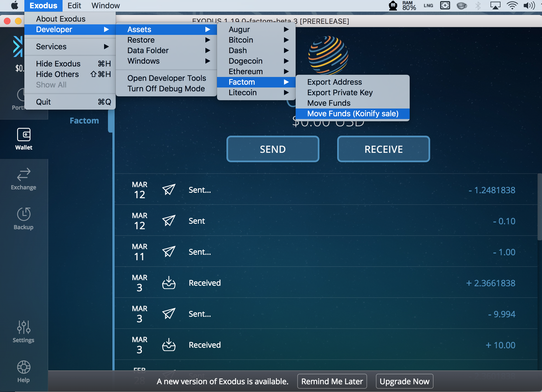This screenshot has width=542, height=392.
Task: Click the transaction list scrollbar
Action: point(540,207)
